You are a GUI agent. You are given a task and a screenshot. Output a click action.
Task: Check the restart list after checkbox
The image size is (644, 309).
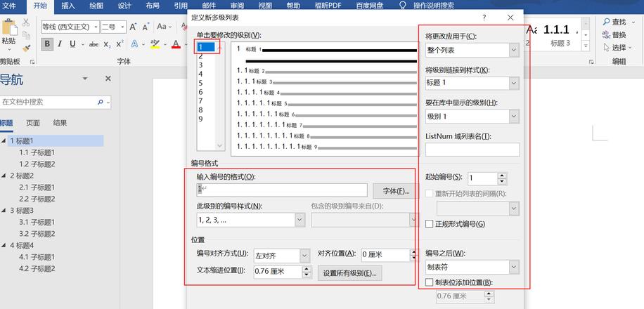tap(429, 194)
